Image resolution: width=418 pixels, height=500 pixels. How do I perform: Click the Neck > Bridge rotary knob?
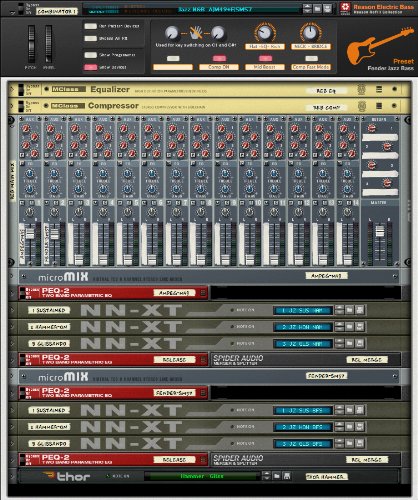(x=310, y=32)
